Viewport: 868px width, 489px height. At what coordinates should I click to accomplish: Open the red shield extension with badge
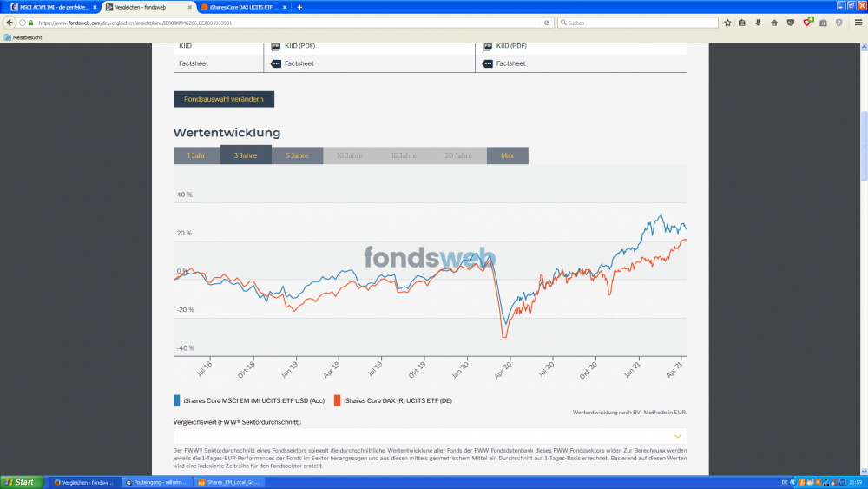807,23
